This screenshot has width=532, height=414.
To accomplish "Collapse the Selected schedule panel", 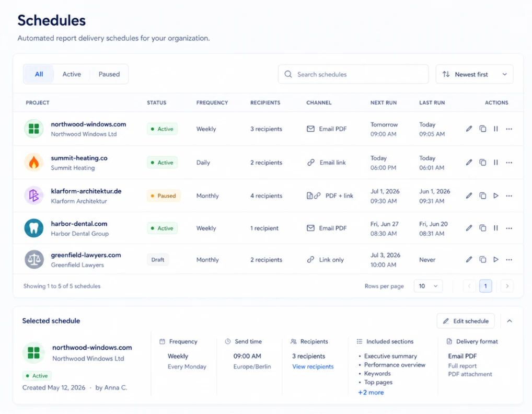I will (510, 321).
